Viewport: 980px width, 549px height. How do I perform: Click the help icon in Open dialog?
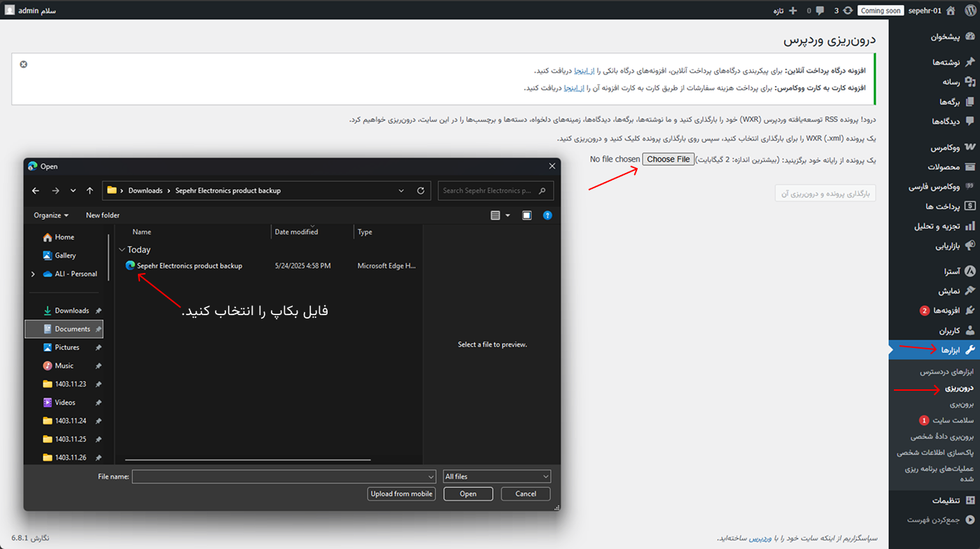point(547,216)
